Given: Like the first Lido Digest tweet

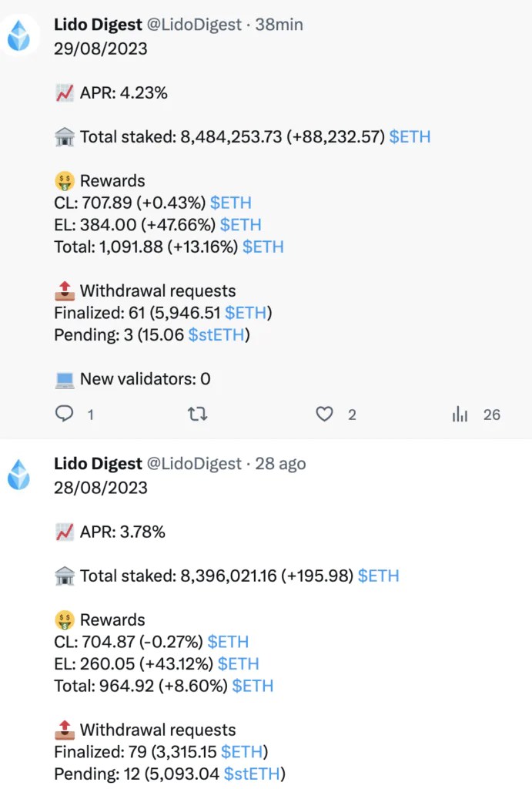Looking at the screenshot, I should click(x=324, y=414).
